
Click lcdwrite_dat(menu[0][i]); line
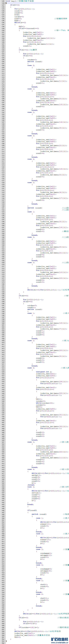[x=54, y=99]
